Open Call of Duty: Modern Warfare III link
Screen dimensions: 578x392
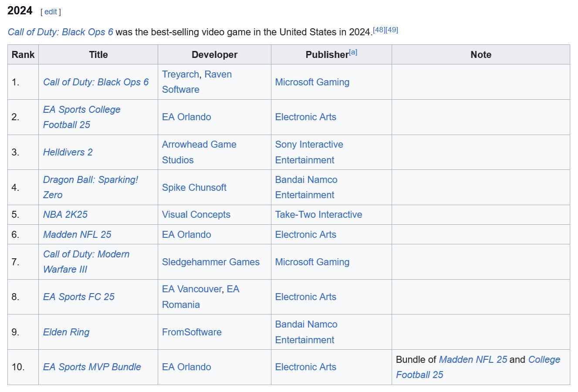pyautogui.click(x=86, y=262)
